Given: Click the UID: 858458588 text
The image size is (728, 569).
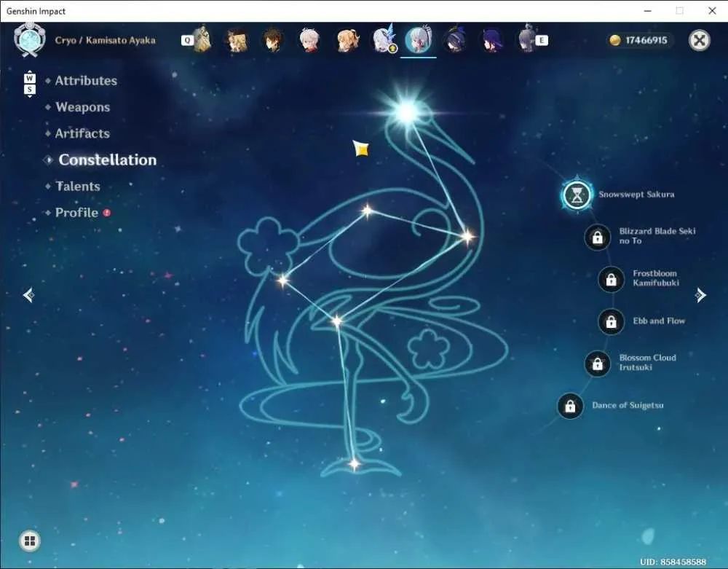Looking at the screenshot, I should coord(673,562).
